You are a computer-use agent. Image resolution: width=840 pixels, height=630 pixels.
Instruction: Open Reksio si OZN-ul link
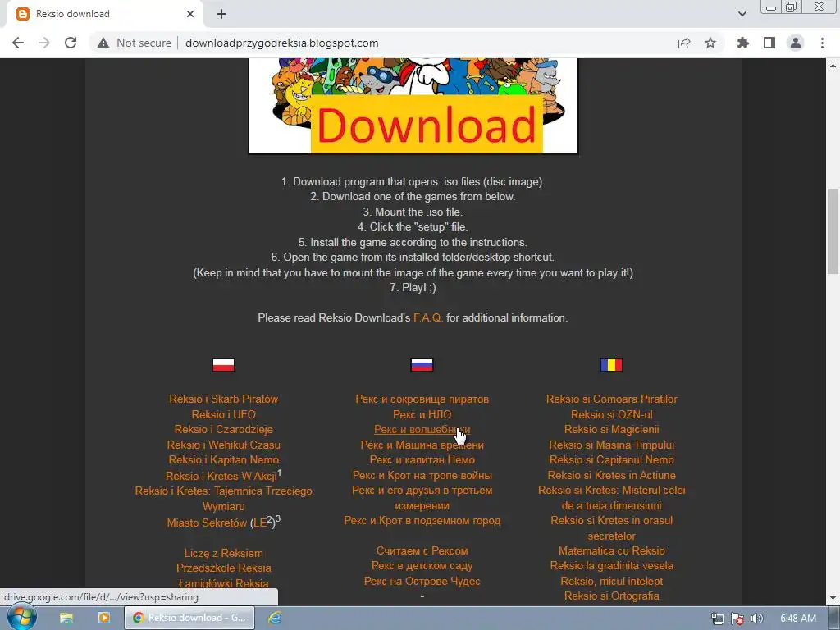pyautogui.click(x=612, y=414)
